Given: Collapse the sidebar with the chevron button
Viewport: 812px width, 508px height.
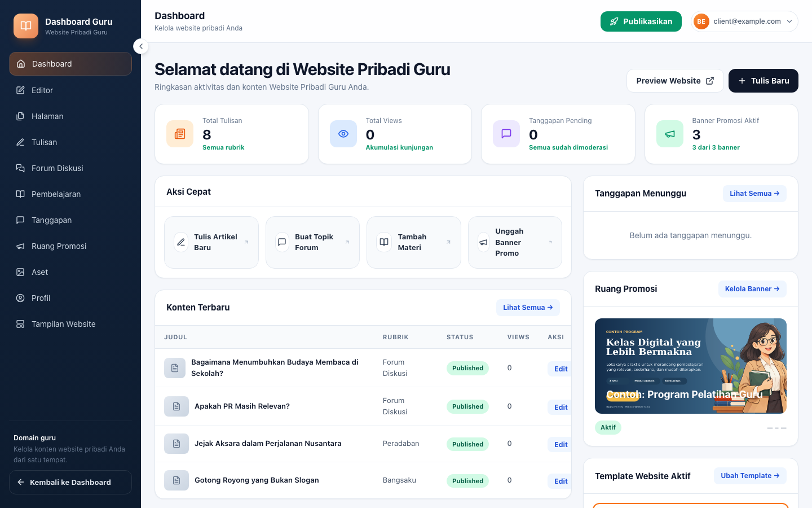Looking at the screenshot, I should (141, 46).
